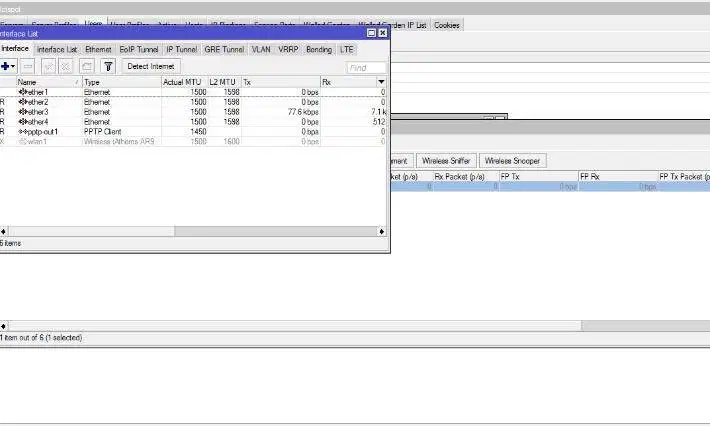710x426 pixels.
Task: Click the enable checkmark toolbar icon
Action: coord(48,67)
